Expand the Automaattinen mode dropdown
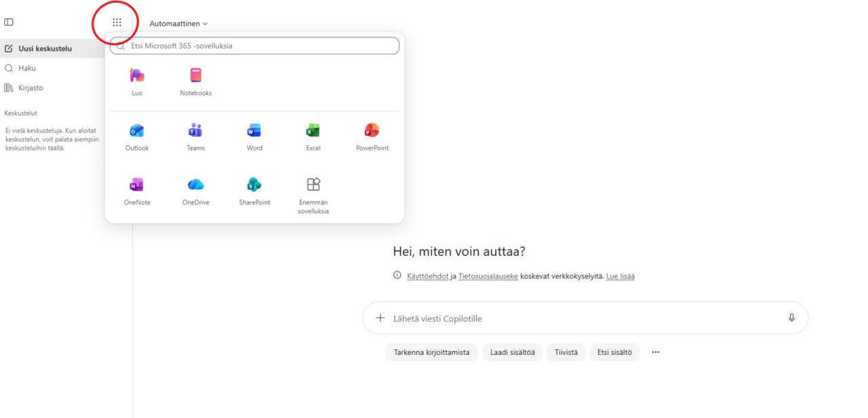This screenshot has height=418, width=868. click(178, 24)
